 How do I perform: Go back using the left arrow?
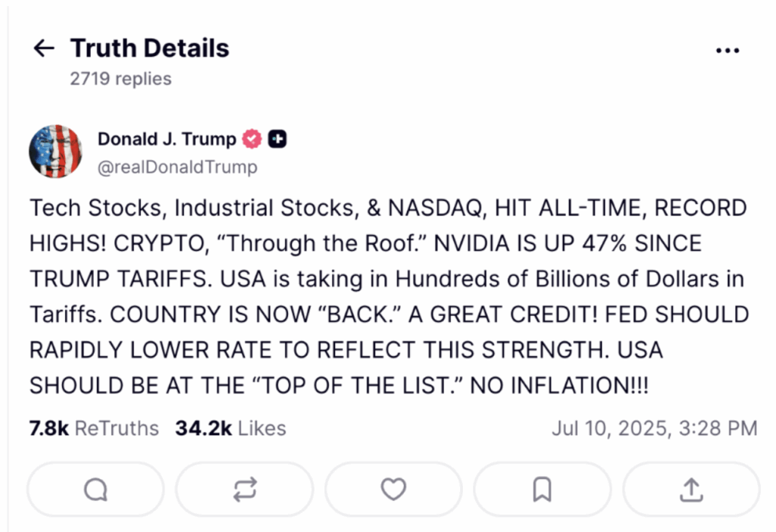(44, 49)
